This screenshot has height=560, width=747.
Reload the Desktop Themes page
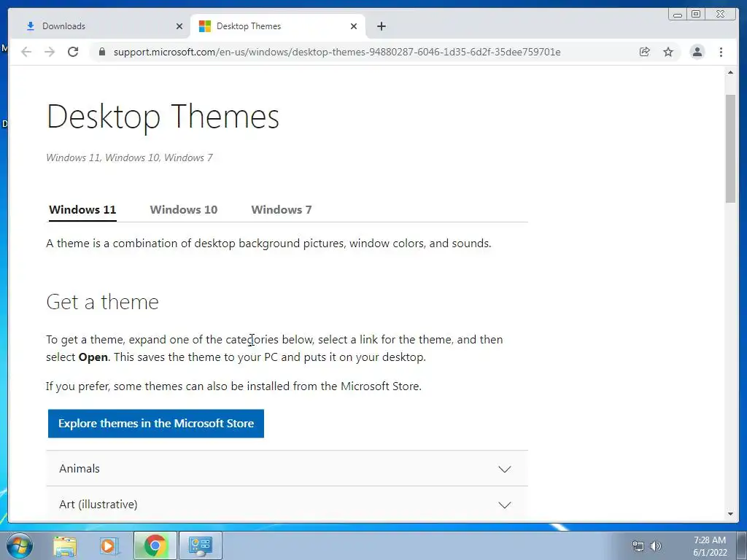pos(73,52)
